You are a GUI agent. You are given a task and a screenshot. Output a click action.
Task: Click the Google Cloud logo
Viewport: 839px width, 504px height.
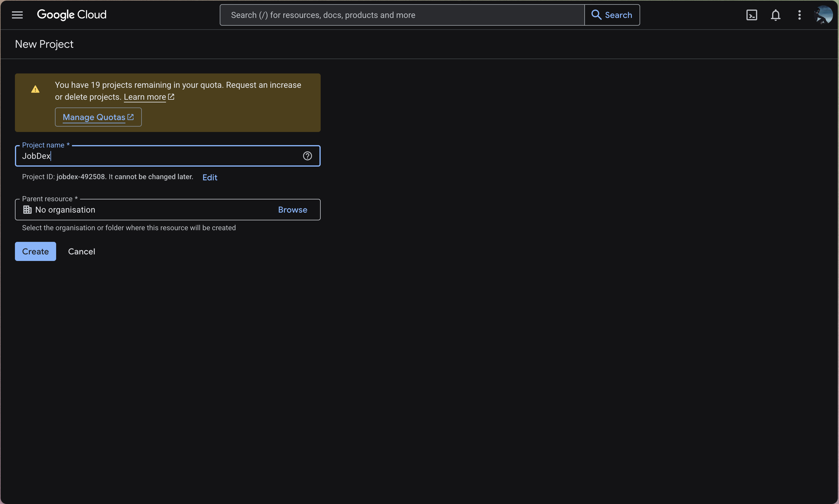coord(72,15)
